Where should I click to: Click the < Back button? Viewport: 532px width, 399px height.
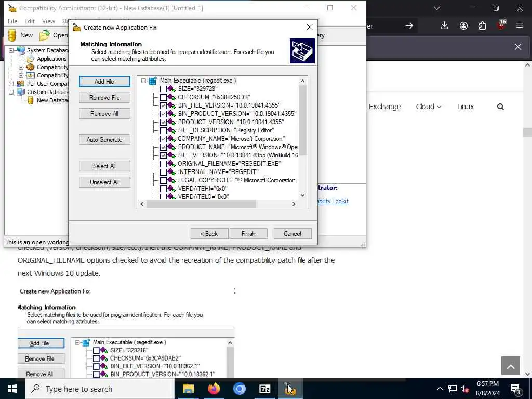tap(209, 234)
